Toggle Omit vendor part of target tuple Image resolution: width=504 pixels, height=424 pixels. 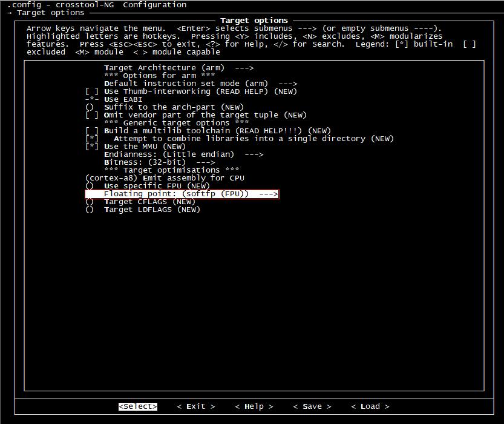coord(196,115)
